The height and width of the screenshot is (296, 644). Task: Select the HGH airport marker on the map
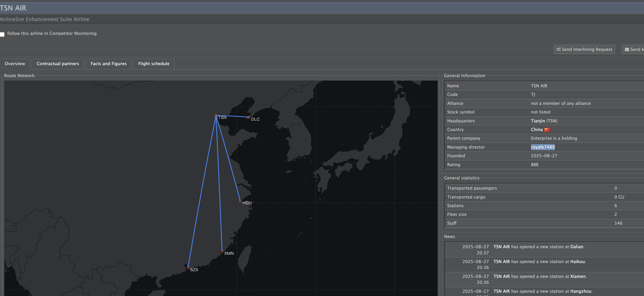coord(240,201)
